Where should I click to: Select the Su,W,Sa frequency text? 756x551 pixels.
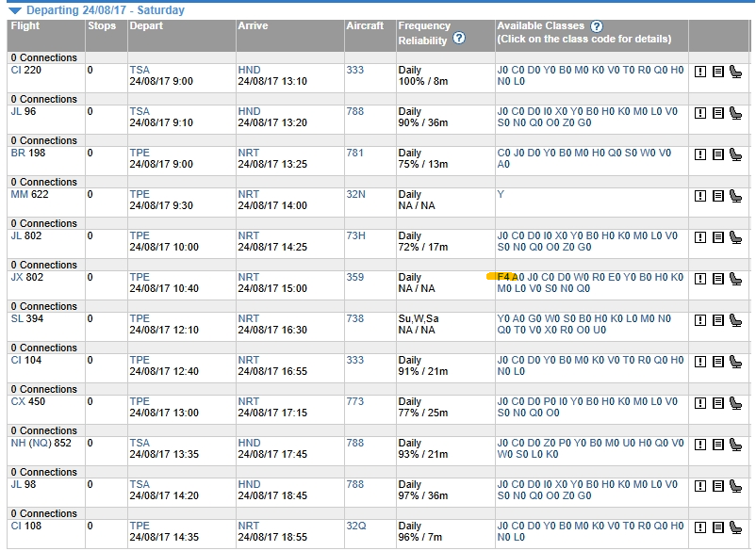[419, 319]
